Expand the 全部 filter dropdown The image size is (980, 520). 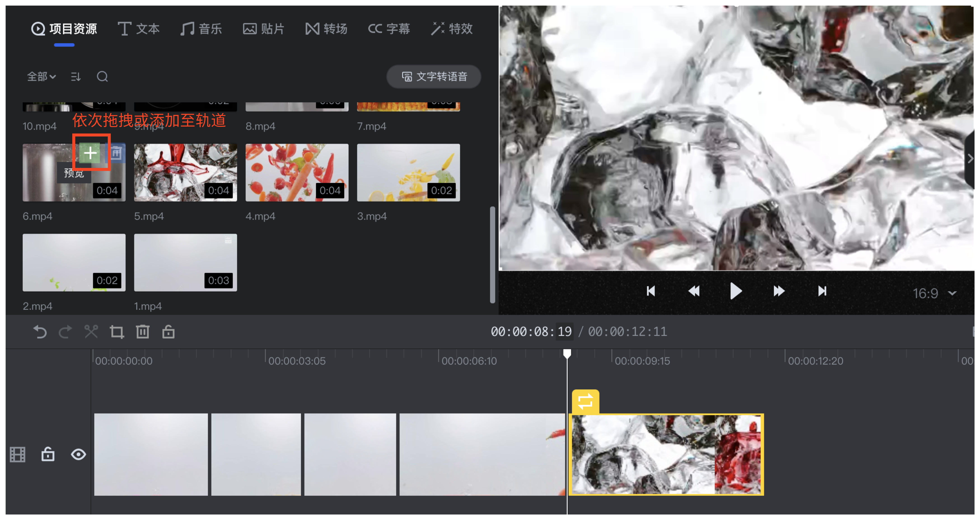coord(42,77)
